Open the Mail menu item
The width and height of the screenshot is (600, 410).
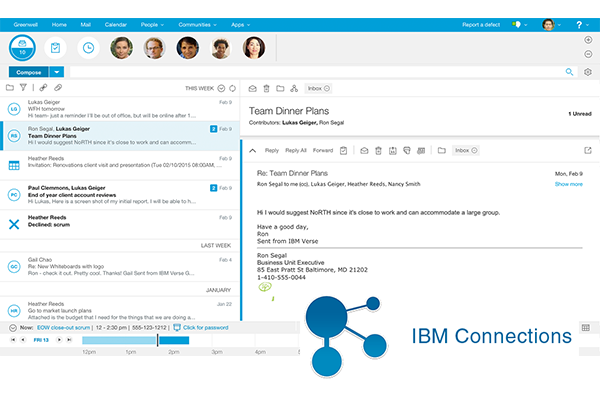(x=85, y=25)
